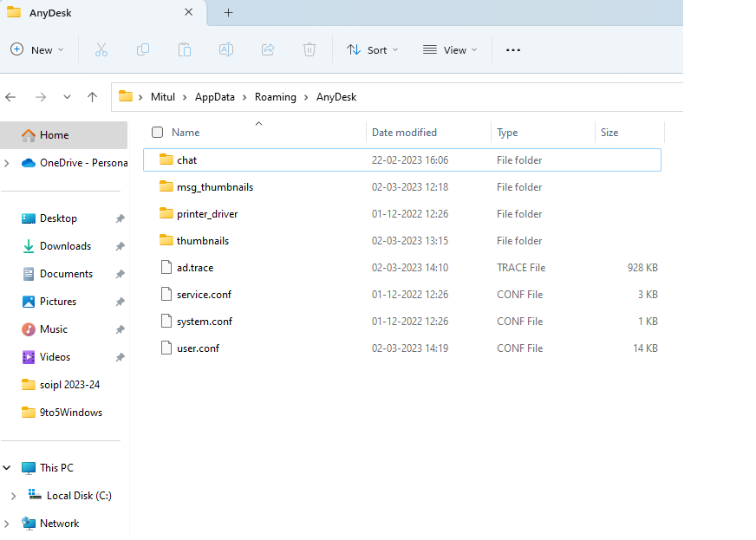Select the ad.trace file name

click(195, 268)
